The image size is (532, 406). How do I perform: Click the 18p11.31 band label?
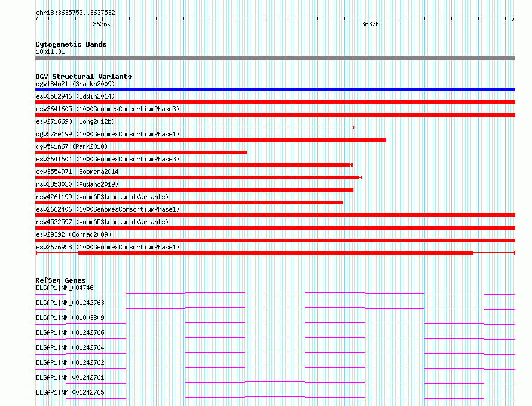pos(50,51)
